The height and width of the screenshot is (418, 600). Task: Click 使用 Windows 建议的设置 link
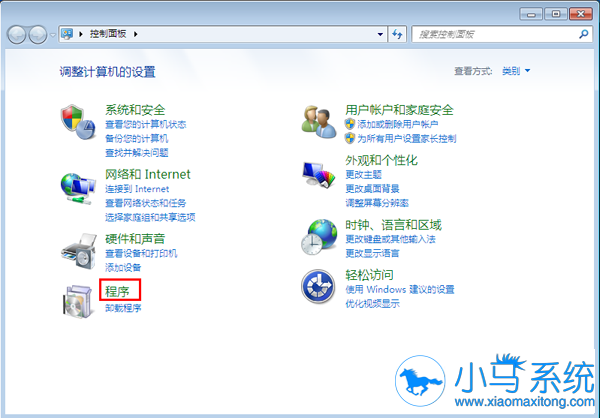[399, 289]
